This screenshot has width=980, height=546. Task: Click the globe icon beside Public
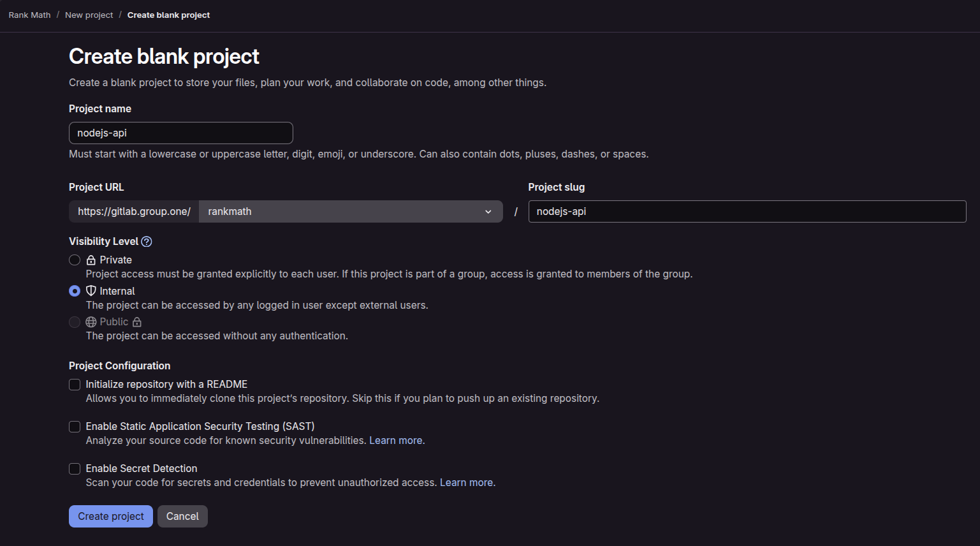click(x=91, y=322)
